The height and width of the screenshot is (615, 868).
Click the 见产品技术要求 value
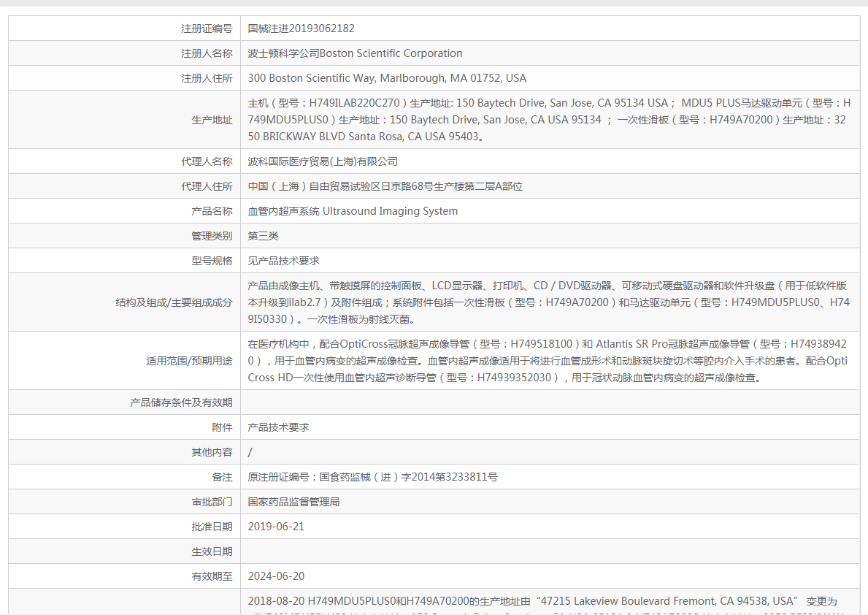tap(283, 261)
